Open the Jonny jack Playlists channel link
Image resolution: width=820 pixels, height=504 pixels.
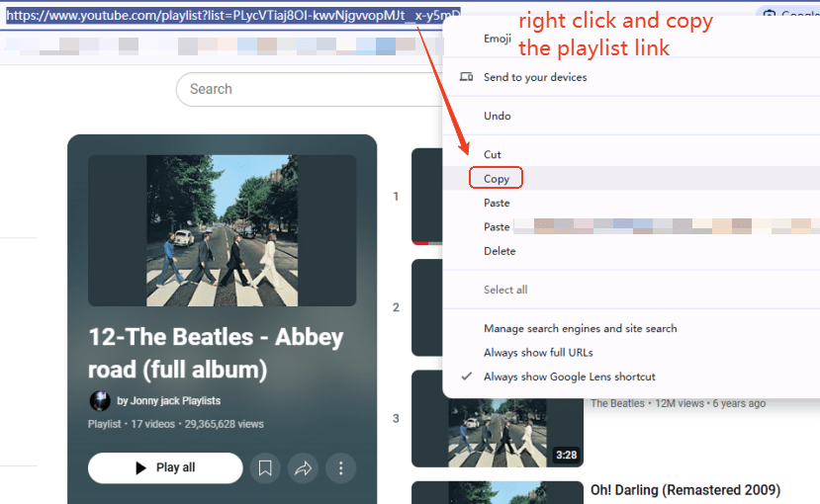pos(168,400)
